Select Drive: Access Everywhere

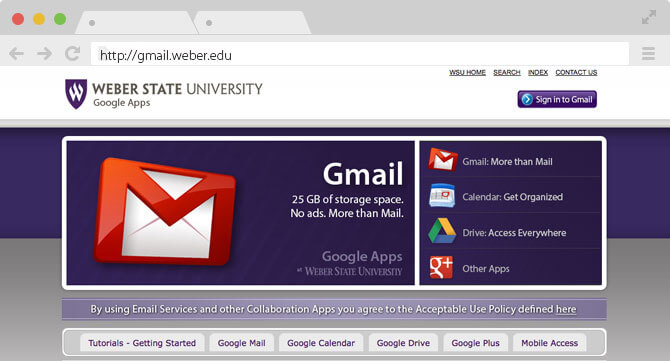click(x=514, y=233)
